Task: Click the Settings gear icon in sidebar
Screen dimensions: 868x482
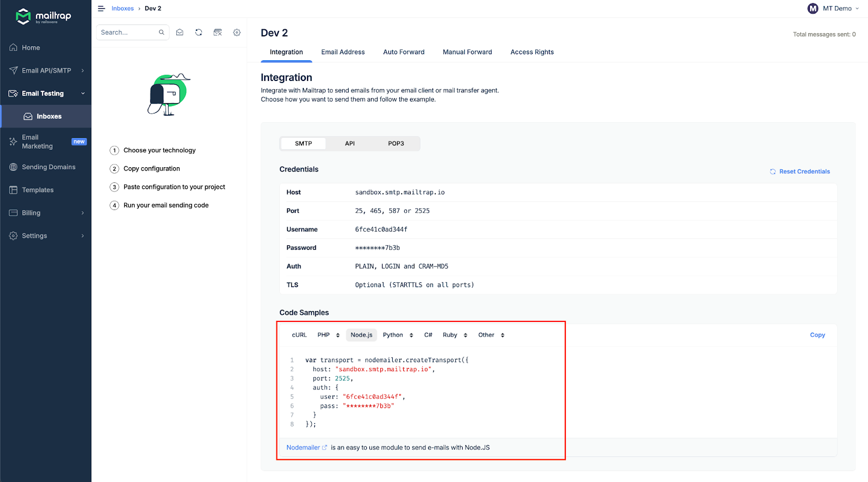Action: (14, 236)
